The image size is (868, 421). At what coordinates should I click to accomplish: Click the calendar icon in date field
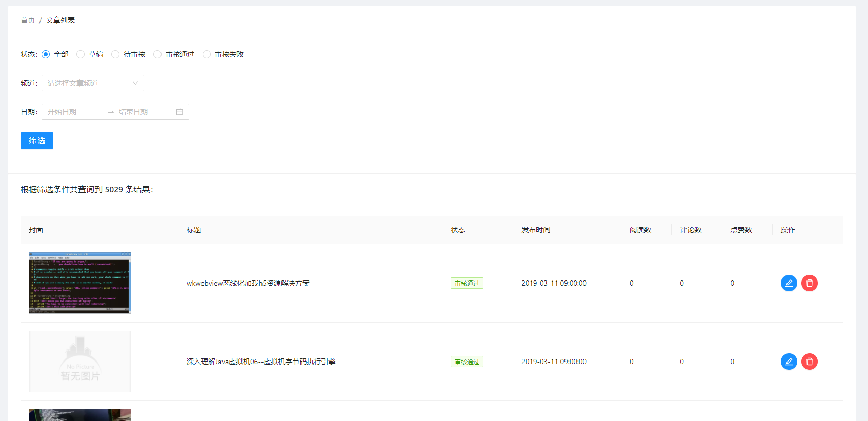click(x=179, y=112)
